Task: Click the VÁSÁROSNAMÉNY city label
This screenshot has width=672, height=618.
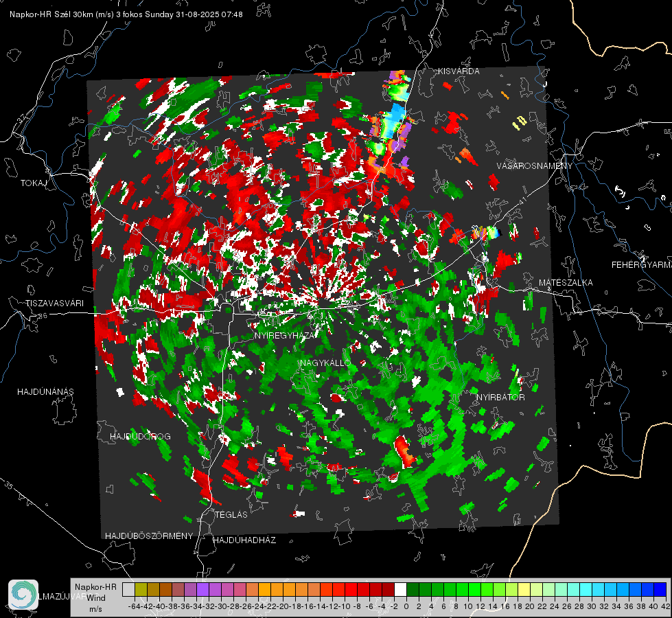Action: point(535,166)
